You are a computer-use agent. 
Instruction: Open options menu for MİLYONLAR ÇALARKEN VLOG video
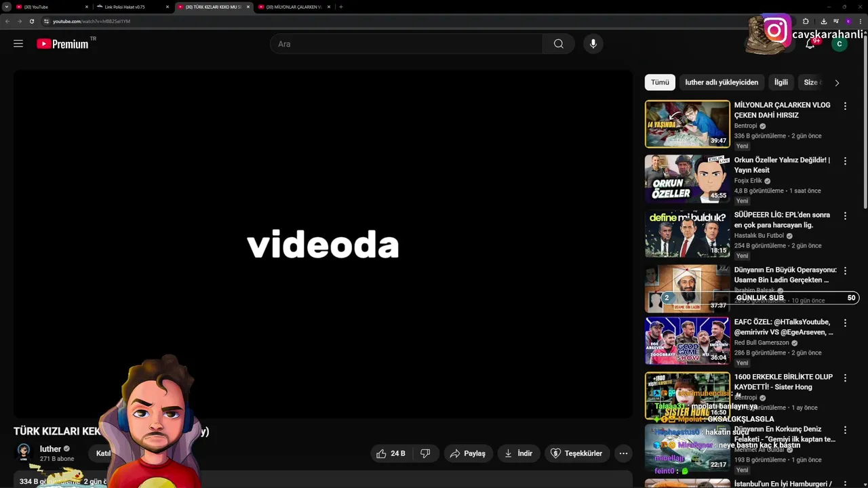click(845, 106)
